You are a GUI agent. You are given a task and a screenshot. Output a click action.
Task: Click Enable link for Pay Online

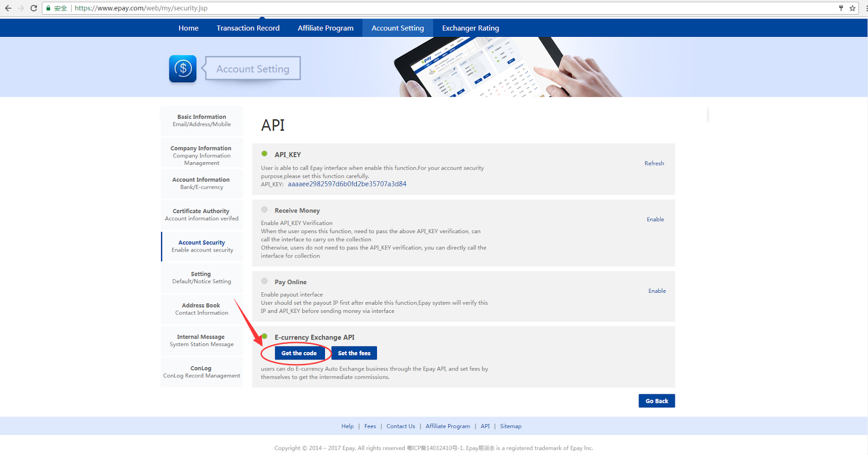click(x=657, y=291)
